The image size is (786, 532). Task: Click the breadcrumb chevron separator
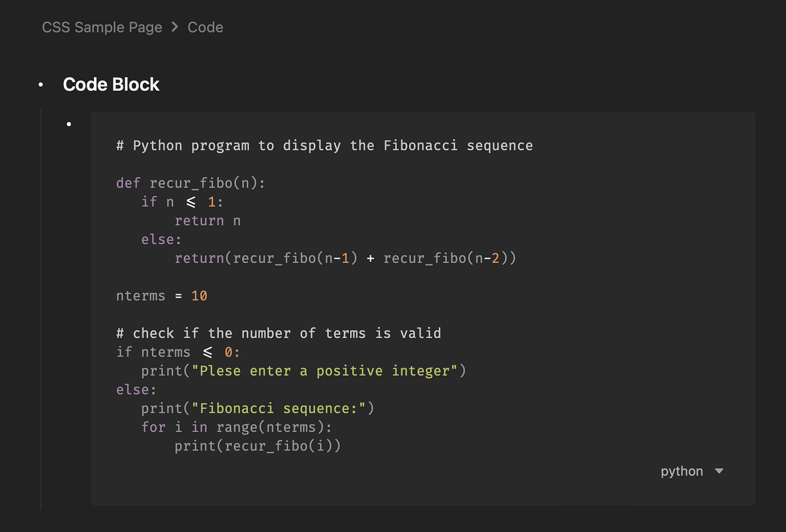[x=175, y=27]
